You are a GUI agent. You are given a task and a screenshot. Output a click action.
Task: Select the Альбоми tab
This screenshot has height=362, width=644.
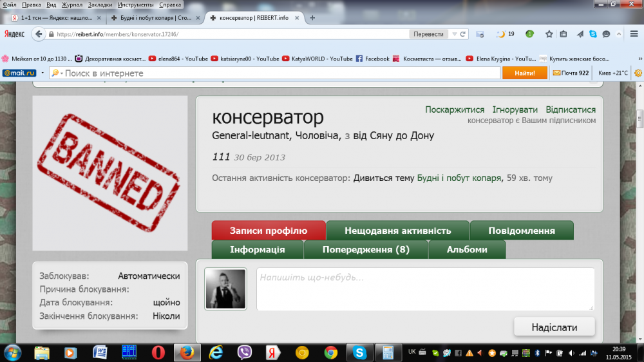coord(467,249)
